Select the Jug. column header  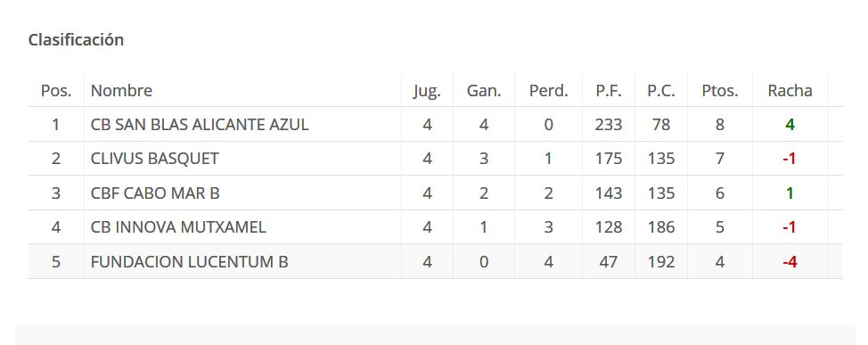pyautogui.click(x=427, y=91)
